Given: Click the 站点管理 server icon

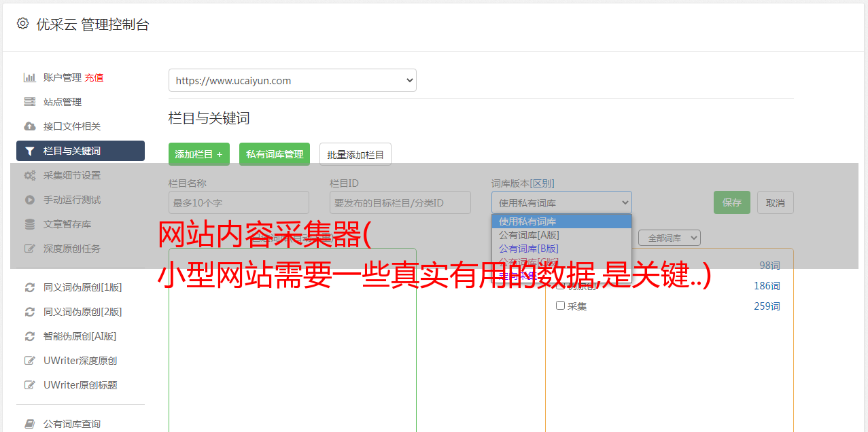Looking at the screenshot, I should [29, 102].
